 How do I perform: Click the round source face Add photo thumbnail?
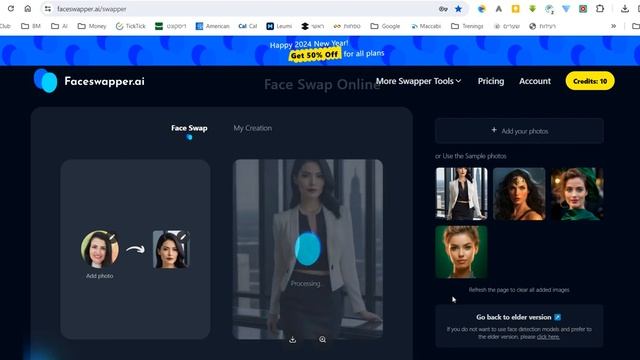(100, 249)
